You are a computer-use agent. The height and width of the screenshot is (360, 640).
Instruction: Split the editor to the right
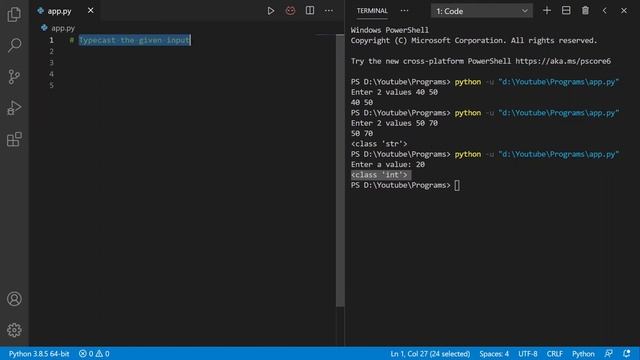(x=310, y=11)
